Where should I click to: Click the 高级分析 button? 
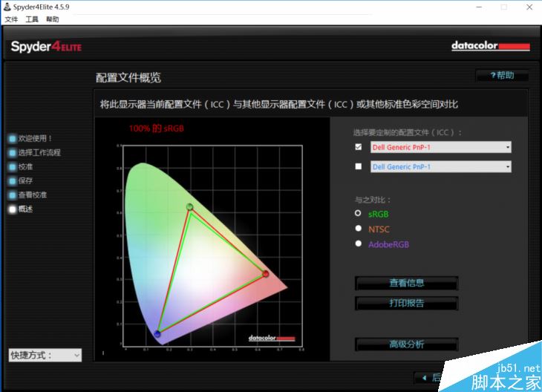pyautogui.click(x=407, y=344)
